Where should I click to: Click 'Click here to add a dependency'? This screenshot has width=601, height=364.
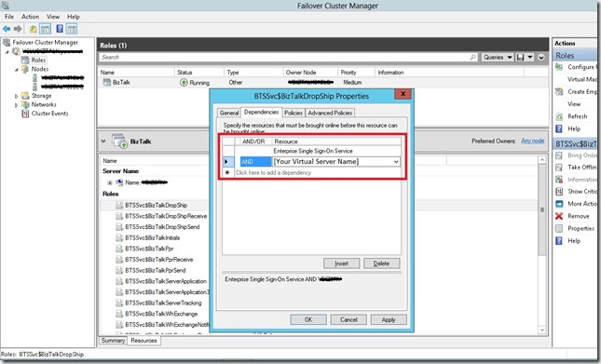[273, 172]
